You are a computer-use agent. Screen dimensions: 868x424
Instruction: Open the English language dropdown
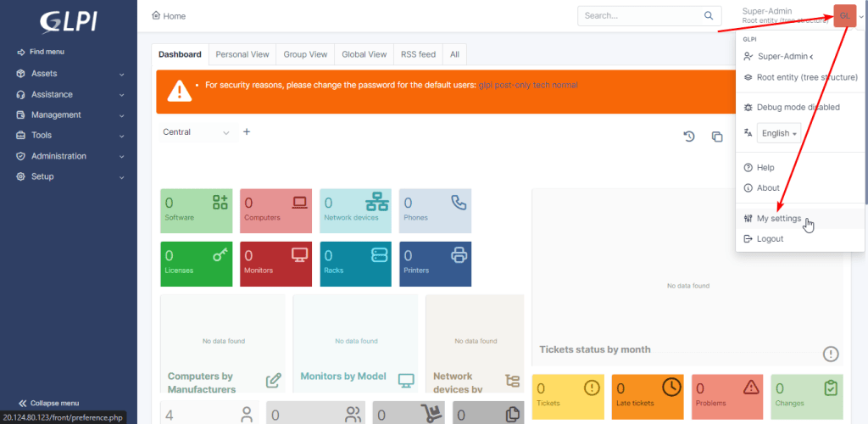pos(779,133)
